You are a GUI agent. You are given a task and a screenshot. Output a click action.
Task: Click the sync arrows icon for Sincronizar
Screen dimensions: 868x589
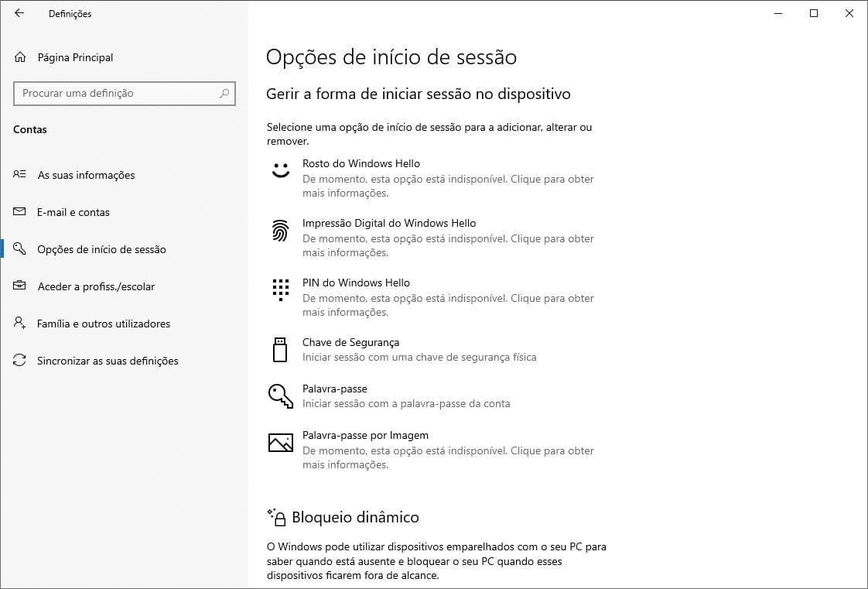click(x=19, y=361)
